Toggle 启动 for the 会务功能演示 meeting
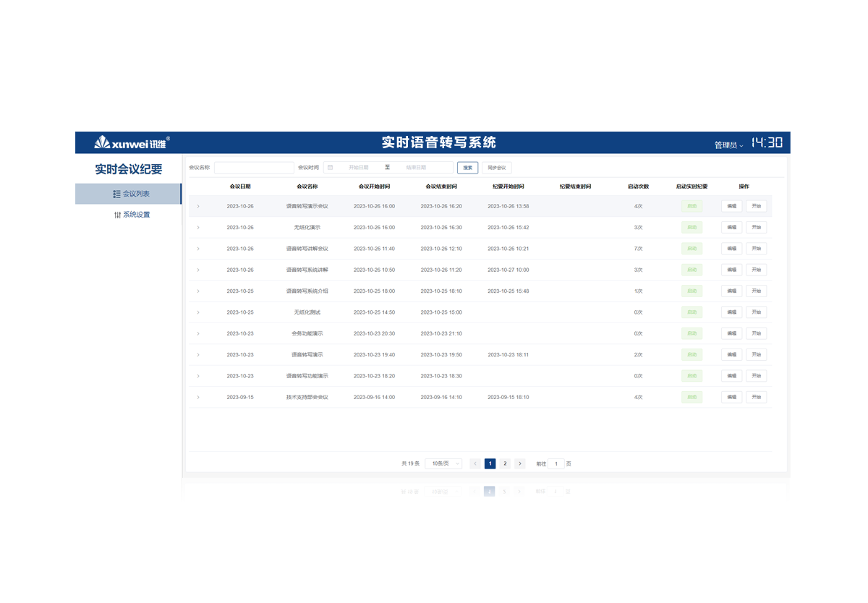Viewport: 868px width, 603px height. 692,333
